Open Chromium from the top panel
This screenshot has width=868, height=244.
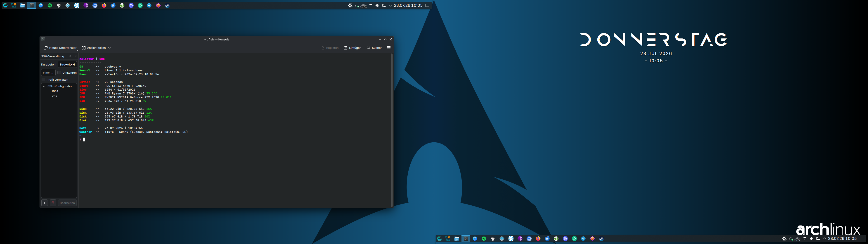[95, 5]
